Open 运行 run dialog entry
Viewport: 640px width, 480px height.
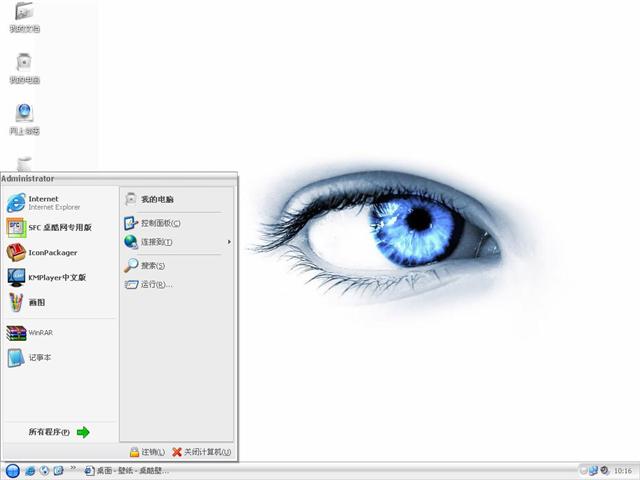(177, 284)
